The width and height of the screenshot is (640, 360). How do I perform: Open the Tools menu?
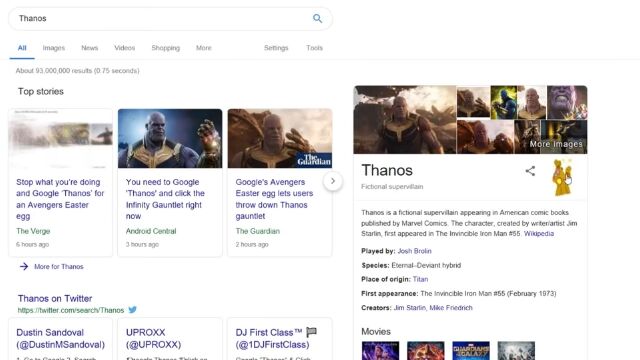coord(314,48)
